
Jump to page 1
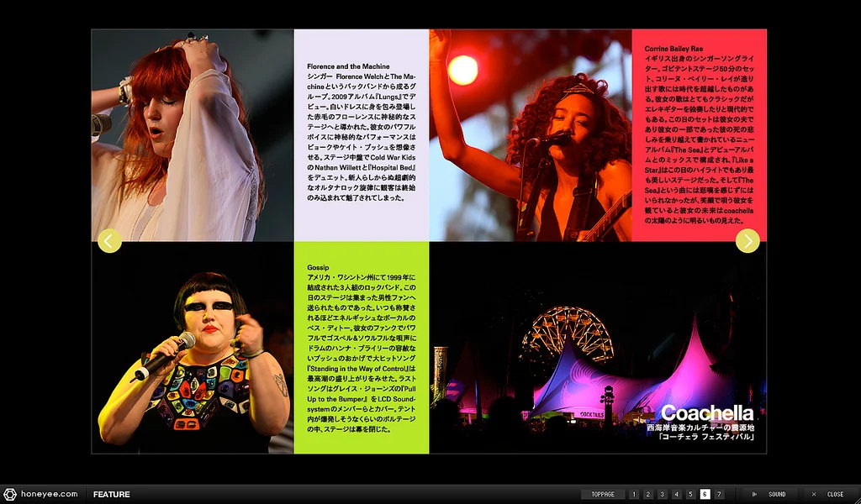click(634, 494)
